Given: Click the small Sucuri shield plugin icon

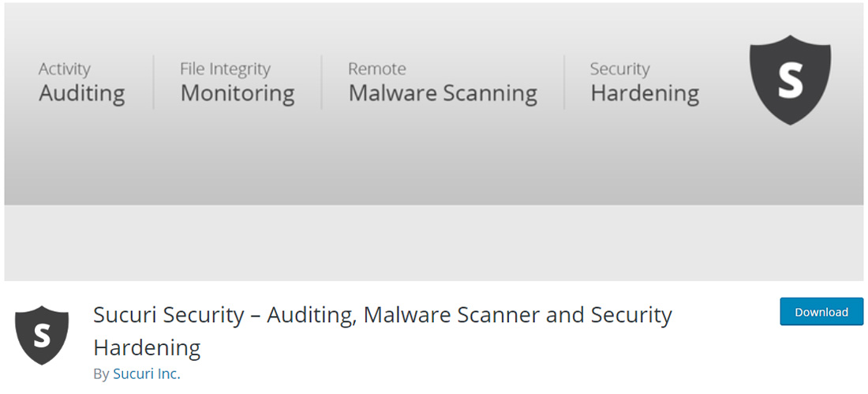Looking at the screenshot, I should pyautogui.click(x=42, y=336).
